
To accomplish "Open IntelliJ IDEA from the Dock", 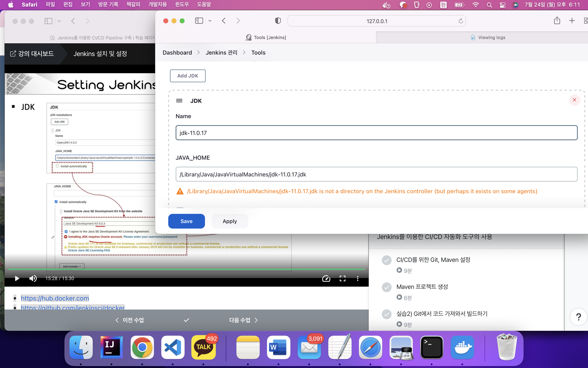I will [111, 347].
